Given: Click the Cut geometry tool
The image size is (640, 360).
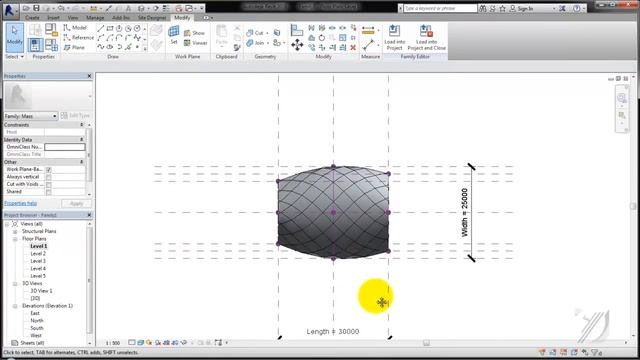Looking at the screenshot, I should [255, 33].
